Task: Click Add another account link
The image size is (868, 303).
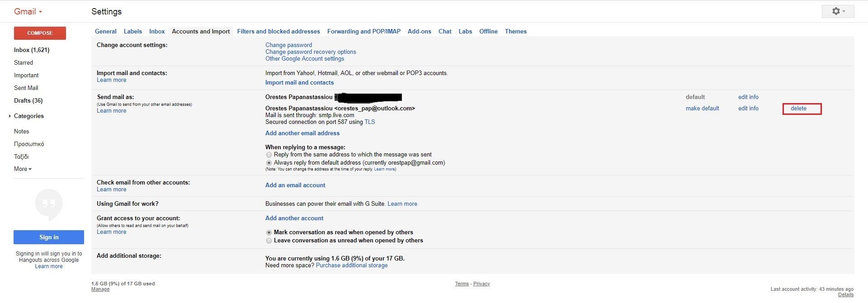Action: (x=294, y=218)
